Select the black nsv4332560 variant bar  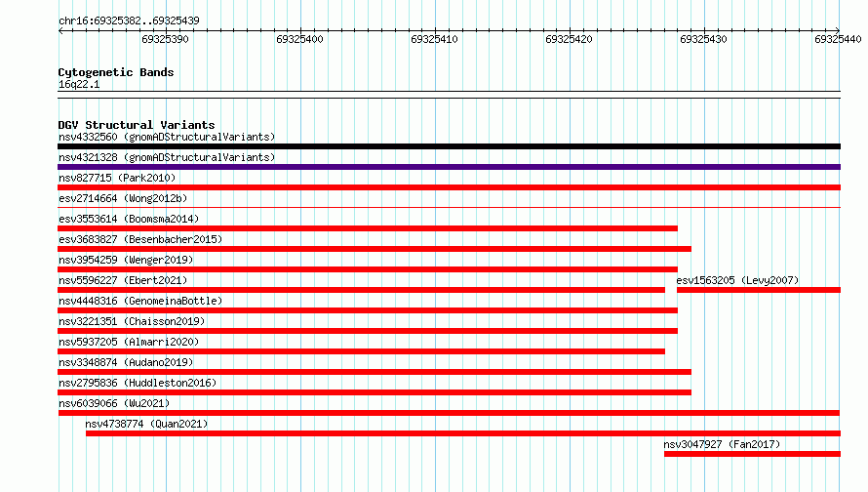449,146
